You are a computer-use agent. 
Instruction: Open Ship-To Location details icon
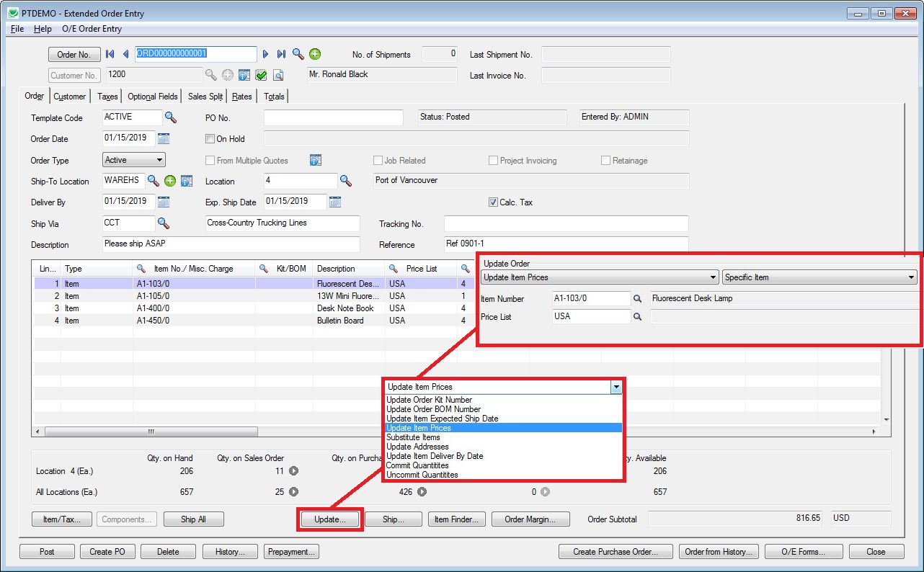tap(187, 181)
